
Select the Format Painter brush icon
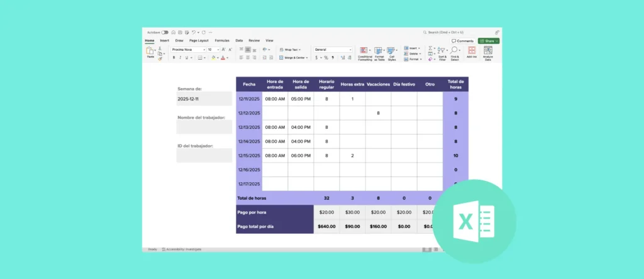pos(161,59)
